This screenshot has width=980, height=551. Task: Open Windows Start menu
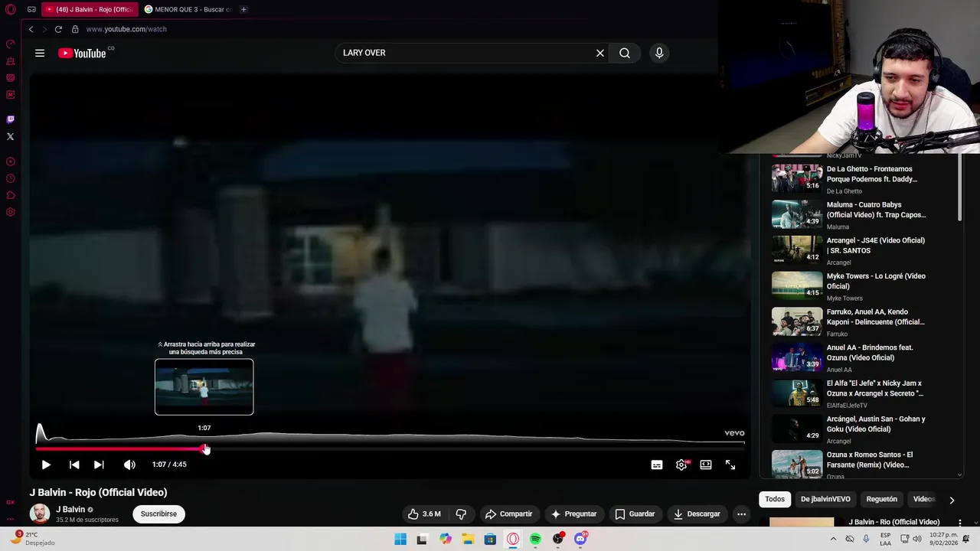[400, 539]
